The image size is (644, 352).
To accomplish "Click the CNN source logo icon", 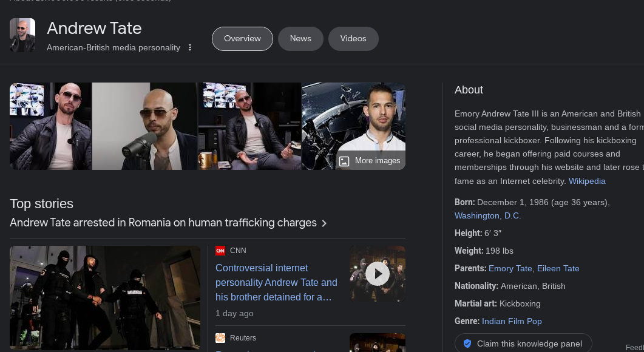I will tap(220, 251).
